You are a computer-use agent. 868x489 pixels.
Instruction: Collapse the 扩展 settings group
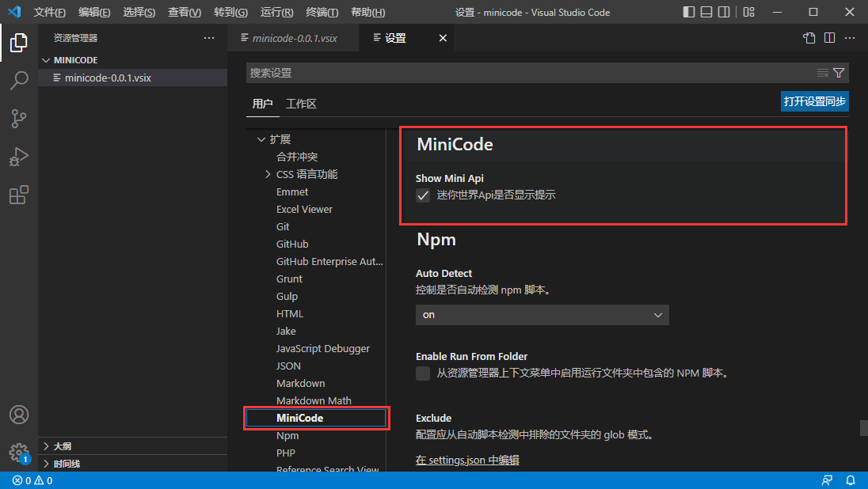tap(261, 139)
